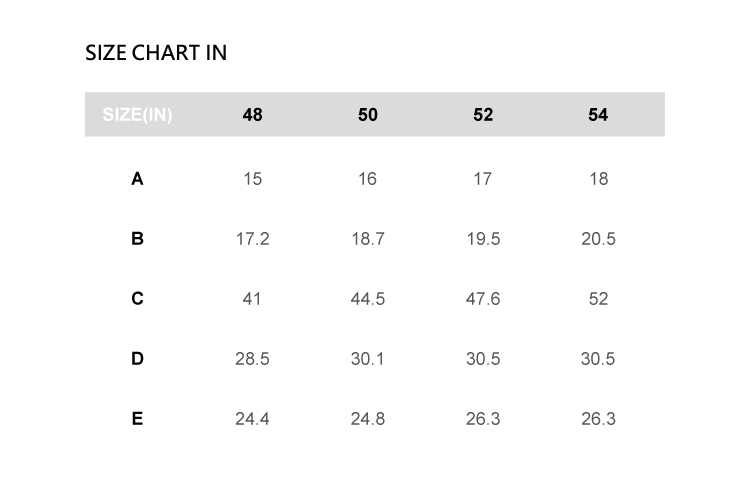The height and width of the screenshot is (500, 750).
Task: Select the row D label
Action: [137, 359]
